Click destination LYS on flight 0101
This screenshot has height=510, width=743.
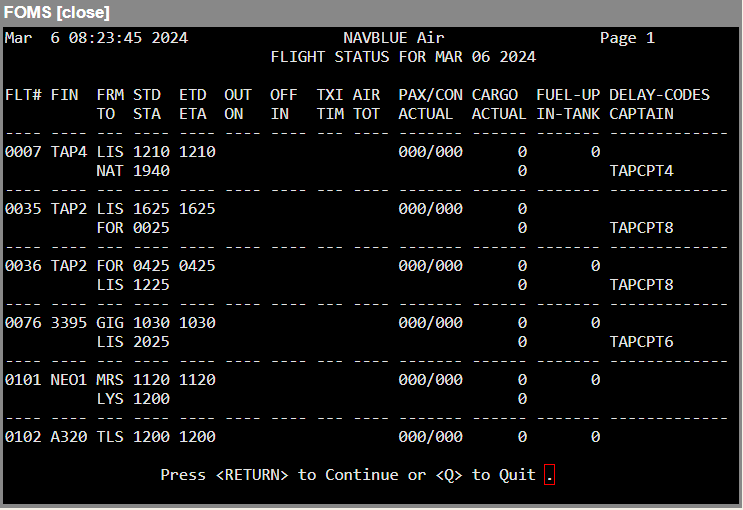[110, 399]
